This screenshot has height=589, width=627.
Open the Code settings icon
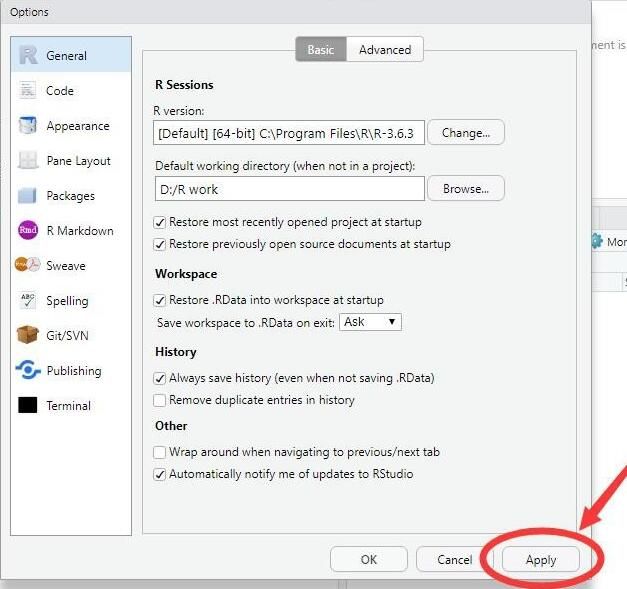point(28,91)
